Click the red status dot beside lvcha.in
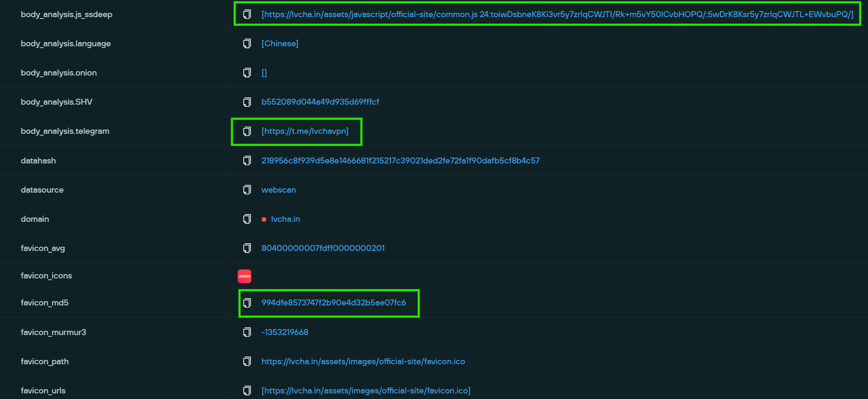Viewport: 868px width, 399px height. [x=264, y=219]
